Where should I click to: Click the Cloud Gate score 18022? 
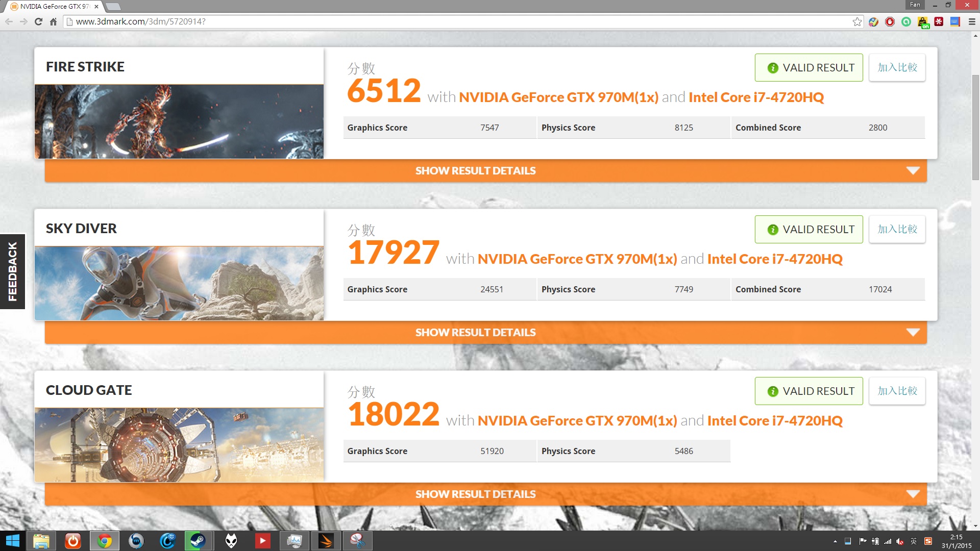pos(393,414)
